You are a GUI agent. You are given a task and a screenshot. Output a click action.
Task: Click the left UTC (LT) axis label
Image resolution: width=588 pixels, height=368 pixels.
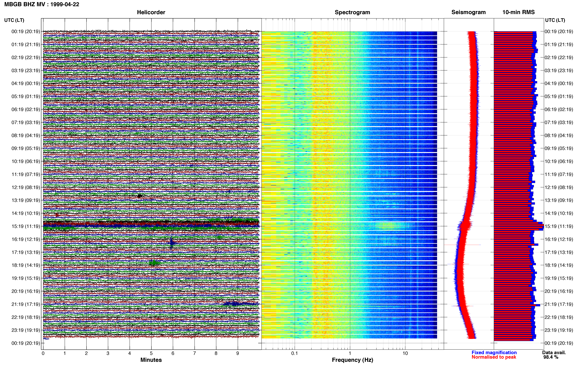pos(14,20)
